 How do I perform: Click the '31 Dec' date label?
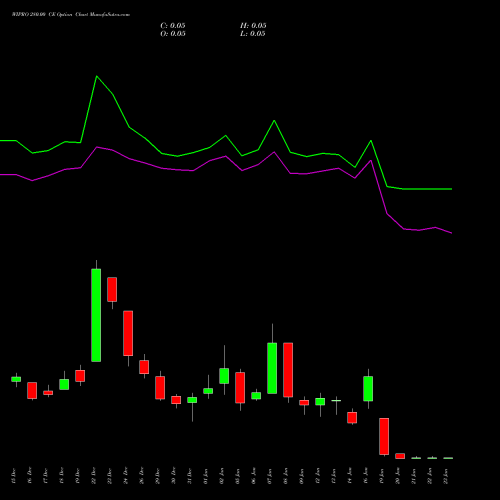pos(190,476)
